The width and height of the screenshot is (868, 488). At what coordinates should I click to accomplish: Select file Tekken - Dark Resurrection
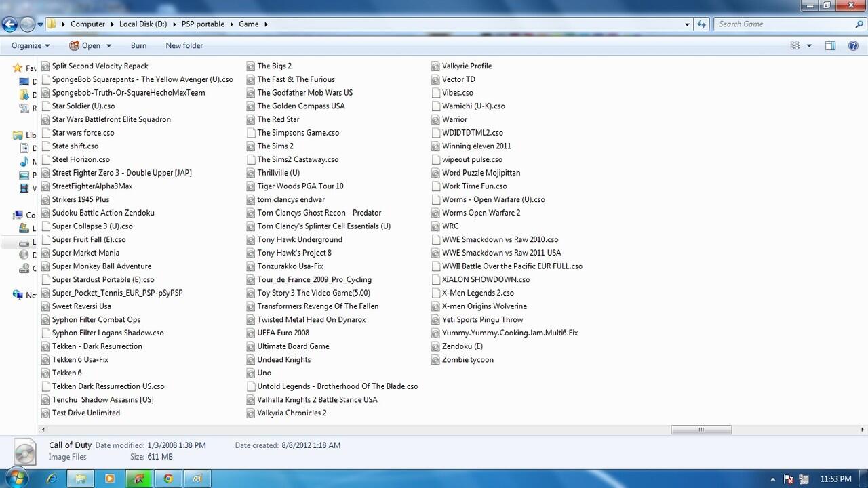coord(97,346)
